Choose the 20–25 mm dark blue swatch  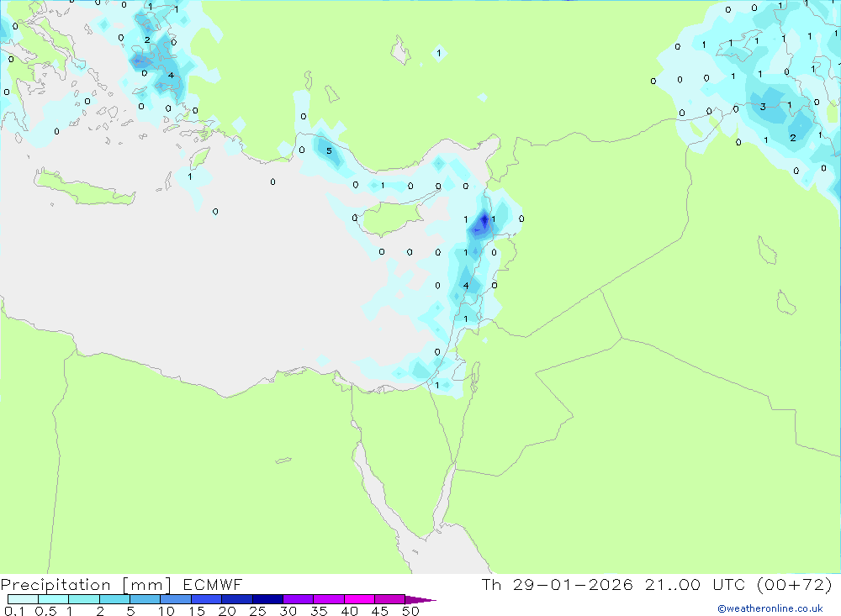[237, 599]
